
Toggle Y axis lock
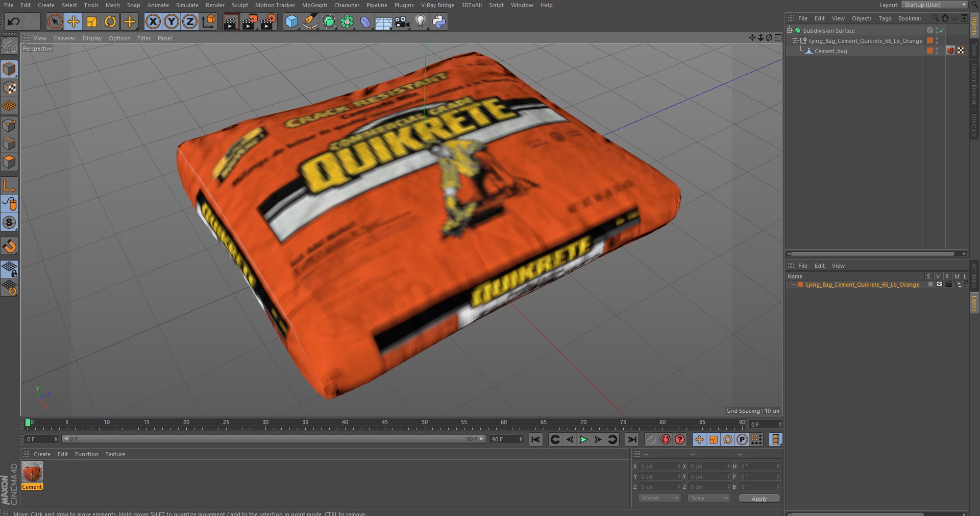(x=171, y=21)
